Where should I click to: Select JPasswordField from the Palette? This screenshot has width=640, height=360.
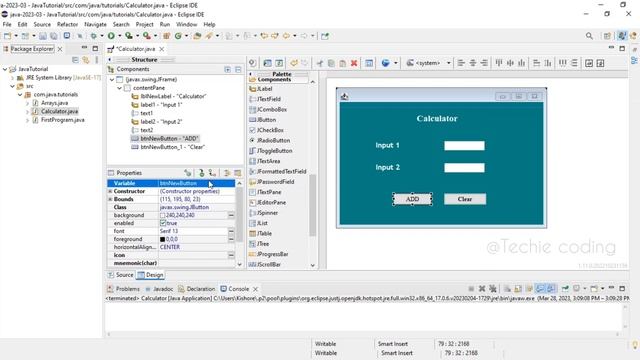pos(271,182)
